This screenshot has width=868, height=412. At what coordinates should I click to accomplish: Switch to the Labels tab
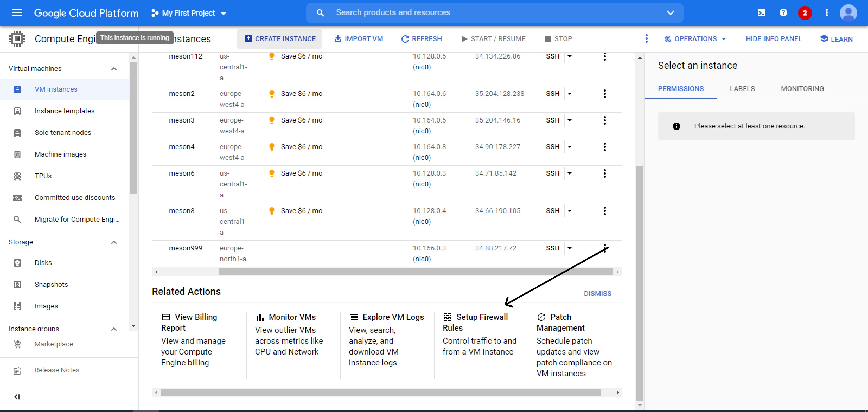pos(742,89)
